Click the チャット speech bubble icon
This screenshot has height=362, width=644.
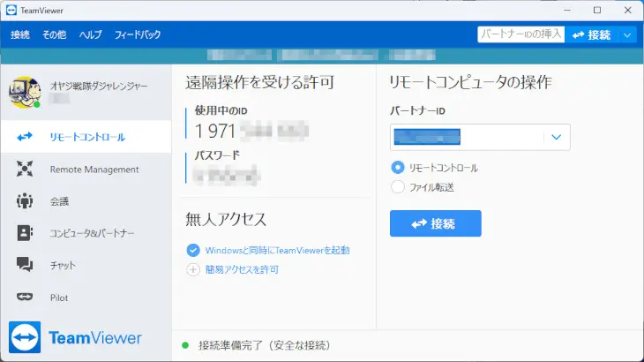click(25, 265)
